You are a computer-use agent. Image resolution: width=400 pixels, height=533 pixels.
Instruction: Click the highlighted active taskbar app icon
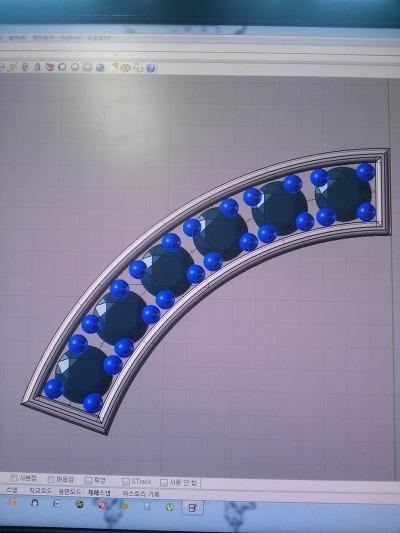pyautogui.click(x=192, y=508)
